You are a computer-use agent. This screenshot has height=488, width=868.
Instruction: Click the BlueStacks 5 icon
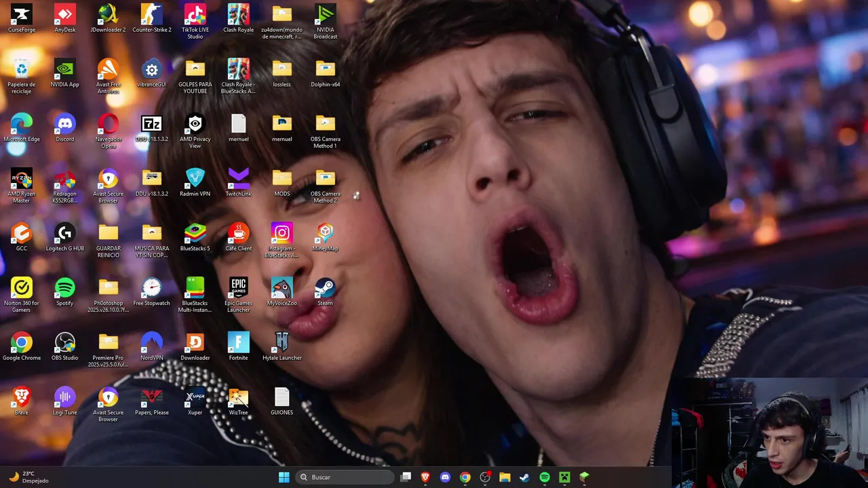coord(195,237)
